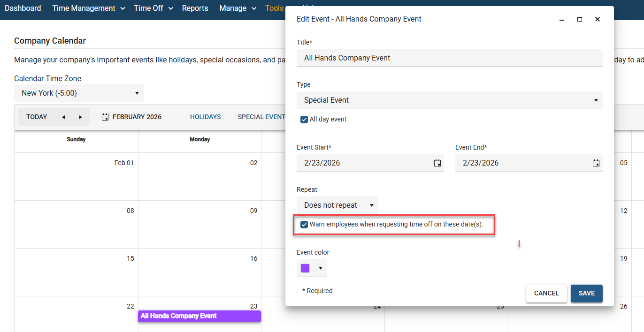
Task: Click the 08 calendar day cell
Action: [x=76, y=225]
